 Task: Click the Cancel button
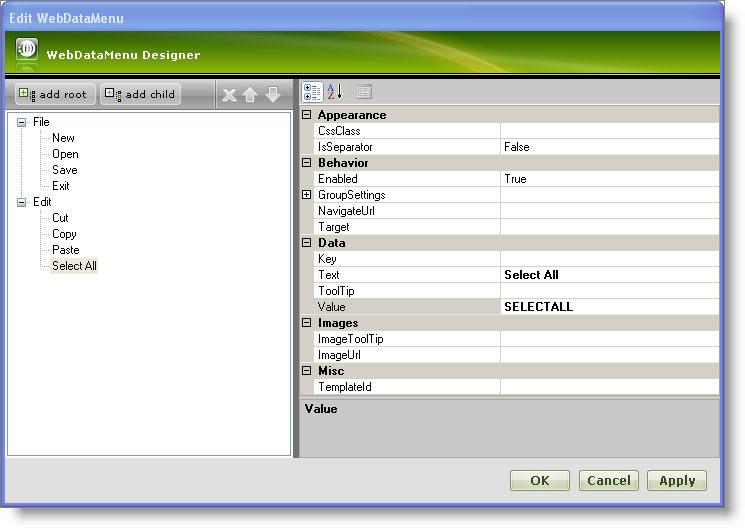point(608,481)
